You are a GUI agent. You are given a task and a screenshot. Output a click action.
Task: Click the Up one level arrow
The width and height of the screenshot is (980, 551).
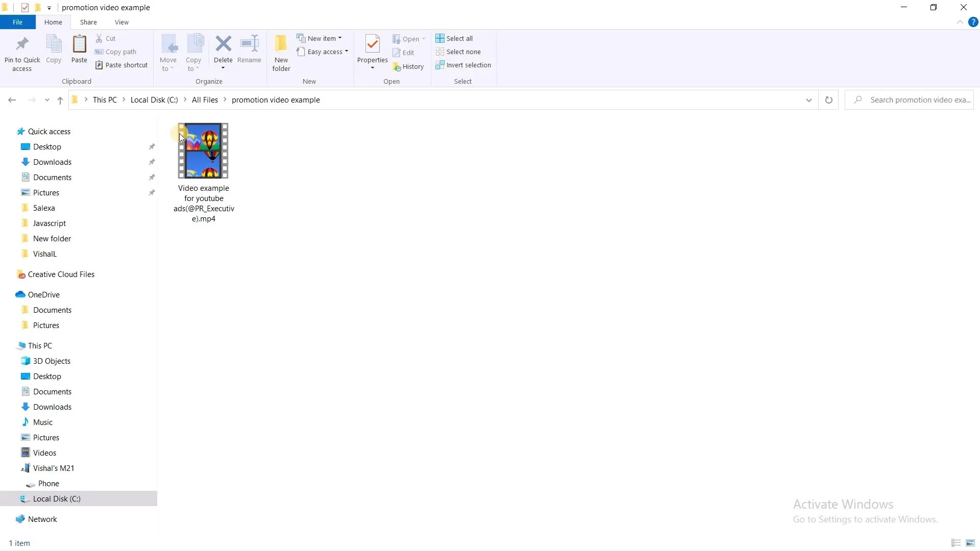(60, 100)
